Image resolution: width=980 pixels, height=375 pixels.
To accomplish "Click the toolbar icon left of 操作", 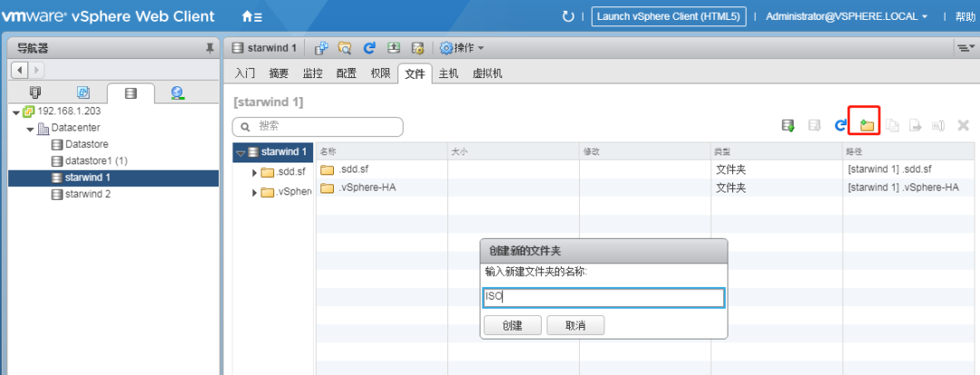I will (417, 47).
